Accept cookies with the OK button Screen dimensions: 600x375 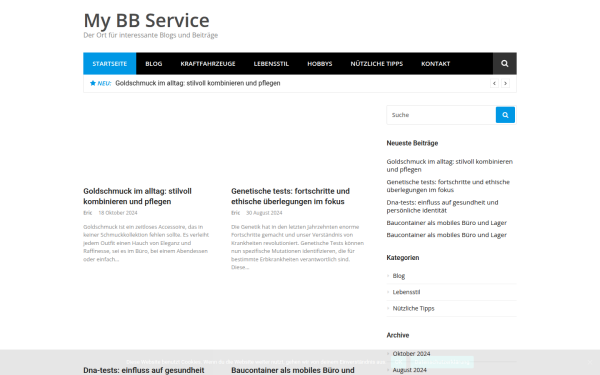pos(398,362)
